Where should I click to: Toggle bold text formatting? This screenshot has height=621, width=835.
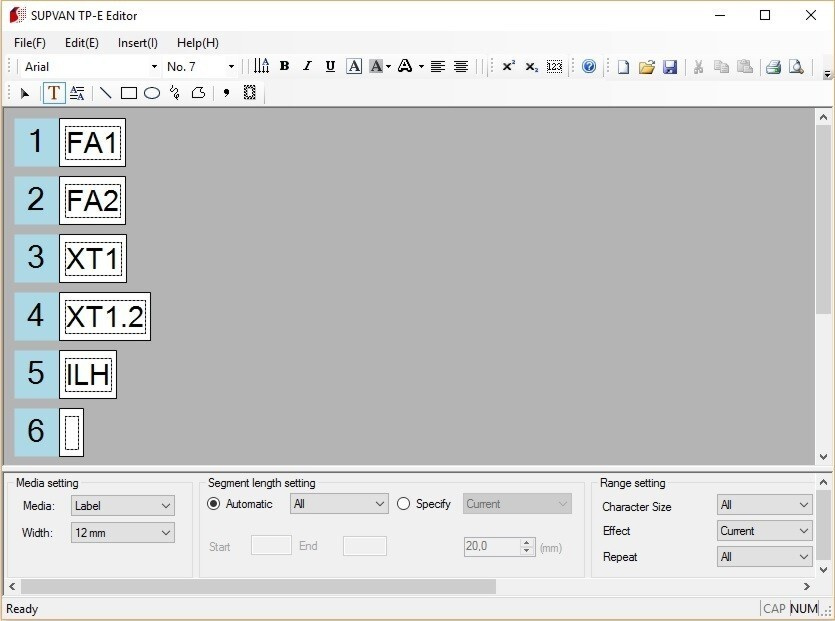click(284, 67)
